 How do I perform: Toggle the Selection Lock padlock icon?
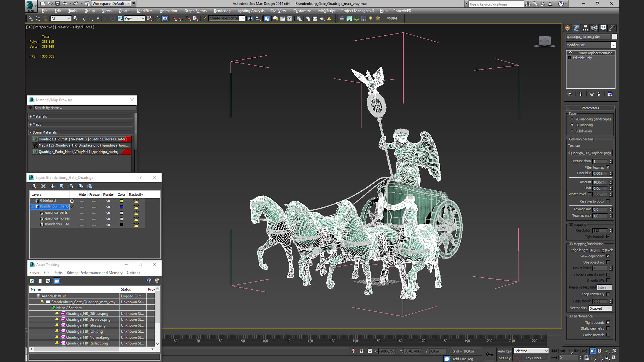coord(361,351)
